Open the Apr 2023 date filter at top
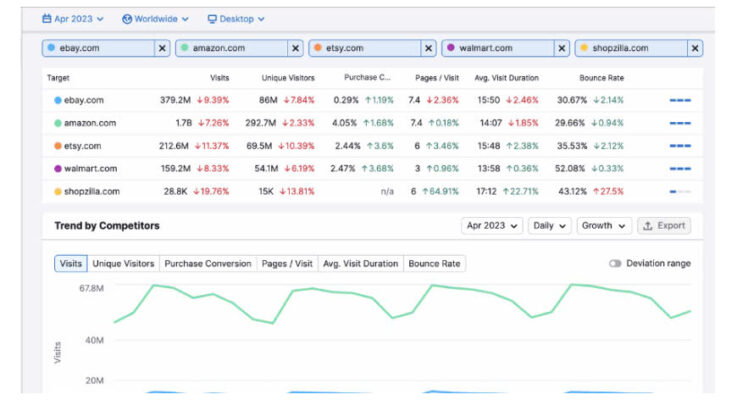The width and height of the screenshot is (748, 400). pyautogui.click(x=73, y=19)
